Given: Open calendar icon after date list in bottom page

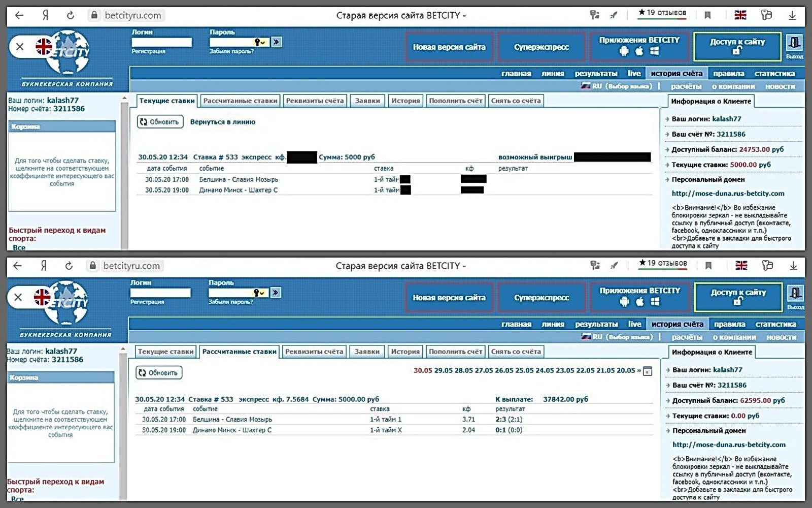Looking at the screenshot, I should click(x=647, y=371).
